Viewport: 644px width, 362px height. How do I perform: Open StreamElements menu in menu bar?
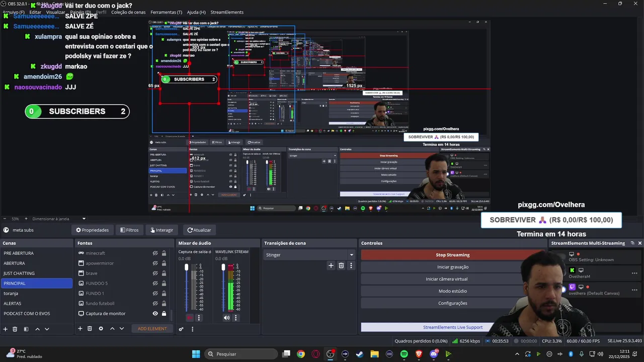(x=227, y=12)
